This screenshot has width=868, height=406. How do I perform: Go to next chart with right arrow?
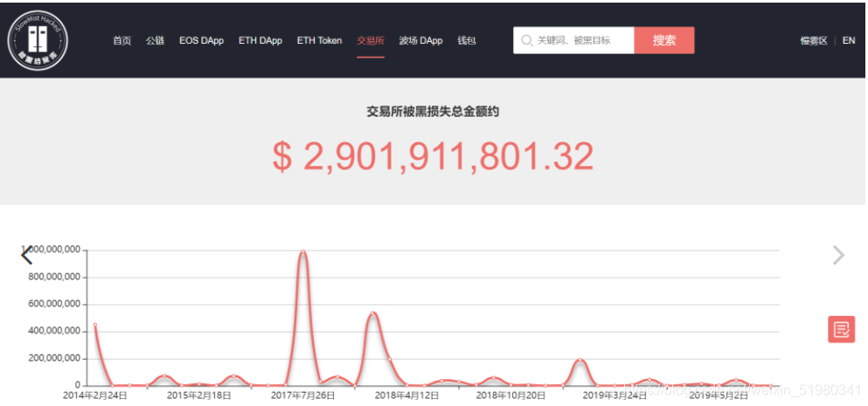click(838, 255)
